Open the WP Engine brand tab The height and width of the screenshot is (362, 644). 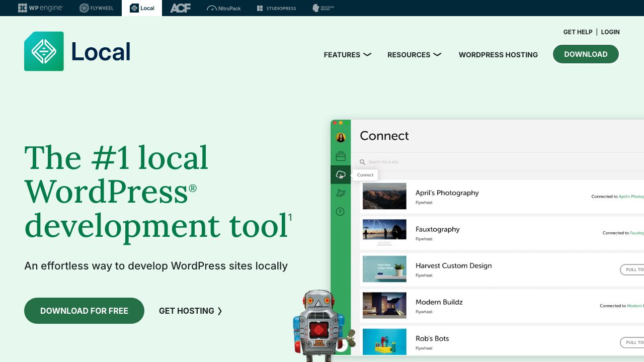click(x=40, y=8)
